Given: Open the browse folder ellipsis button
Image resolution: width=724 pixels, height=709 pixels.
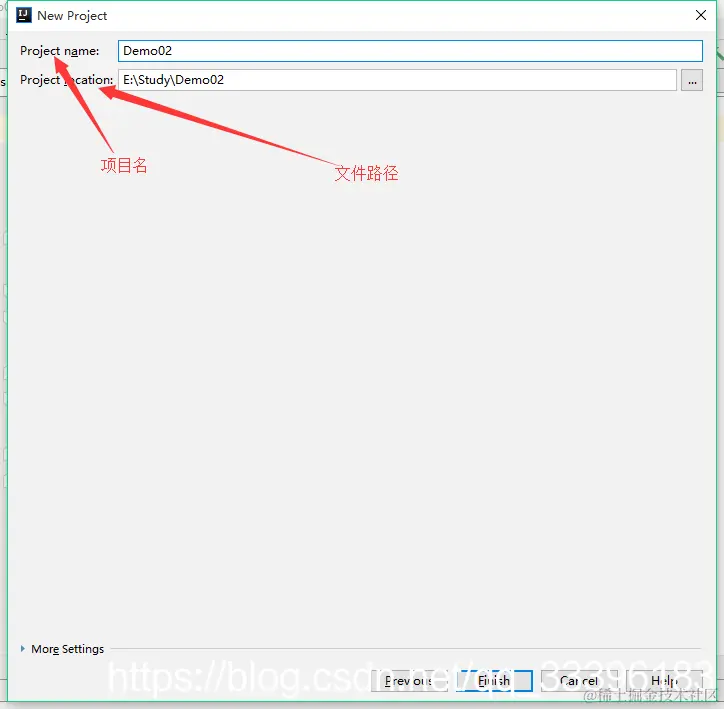Looking at the screenshot, I should [692, 80].
